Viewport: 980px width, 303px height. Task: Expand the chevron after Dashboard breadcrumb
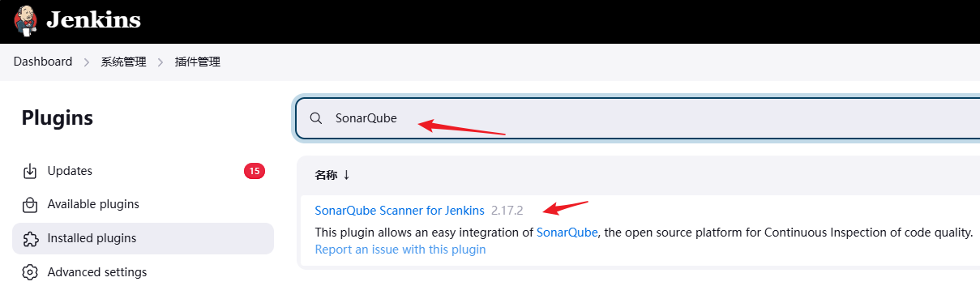click(x=87, y=62)
